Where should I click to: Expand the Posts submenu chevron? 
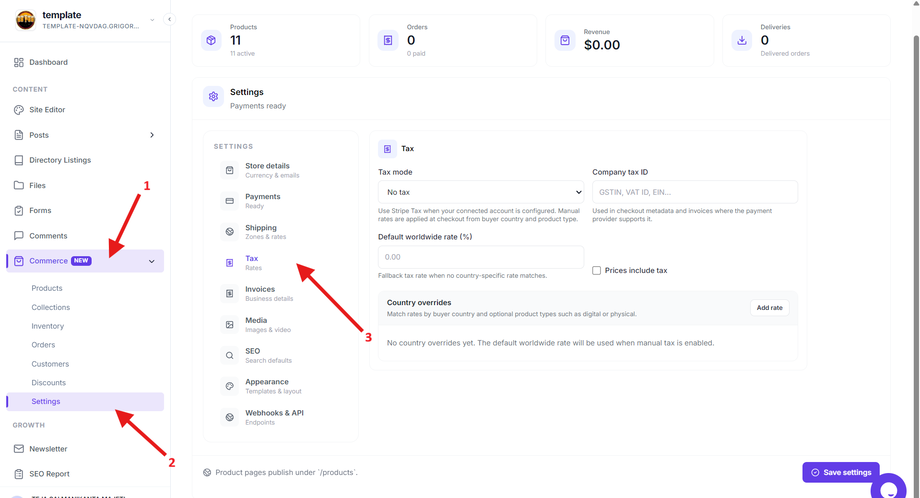pyautogui.click(x=152, y=135)
